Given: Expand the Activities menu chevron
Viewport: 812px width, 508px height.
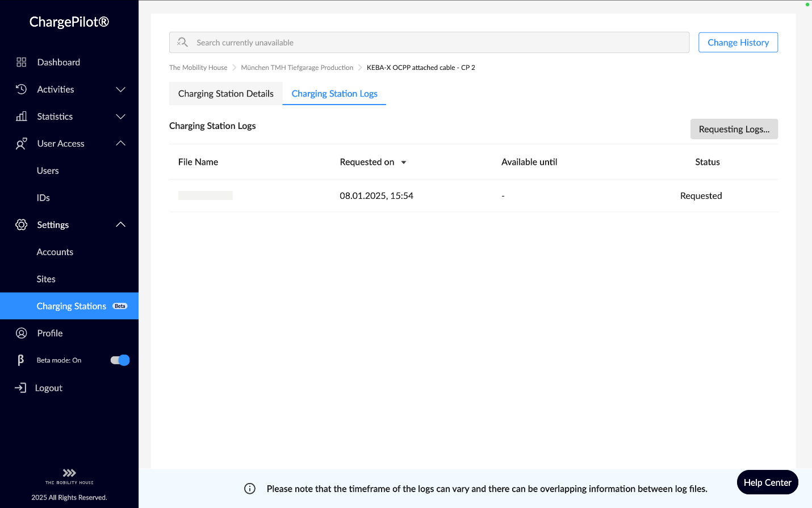Looking at the screenshot, I should tap(120, 89).
